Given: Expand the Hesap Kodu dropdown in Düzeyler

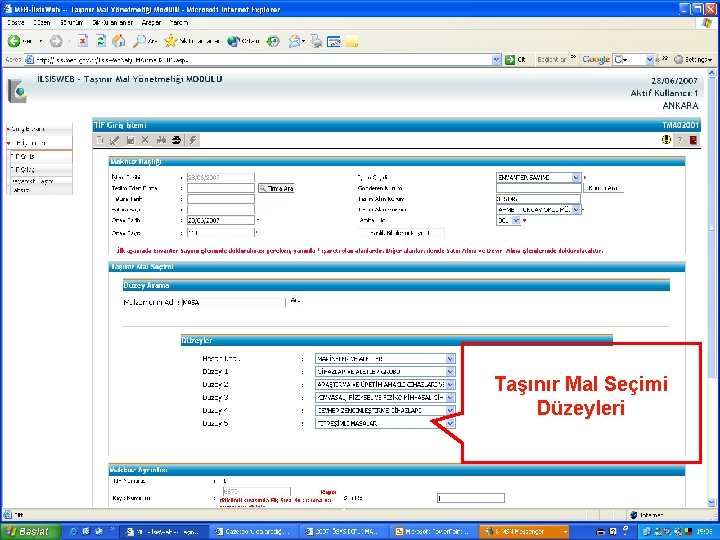Looking at the screenshot, I should [x=450, y=359].
